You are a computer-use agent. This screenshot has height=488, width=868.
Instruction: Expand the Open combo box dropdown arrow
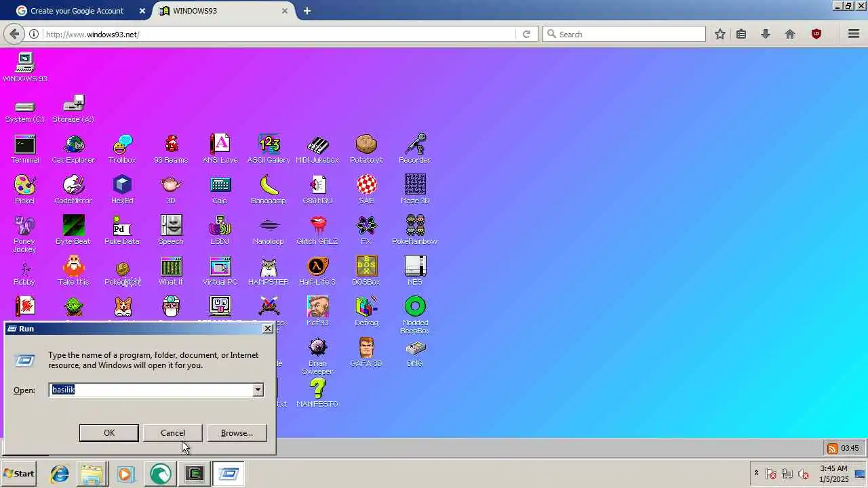click(258, 390)
